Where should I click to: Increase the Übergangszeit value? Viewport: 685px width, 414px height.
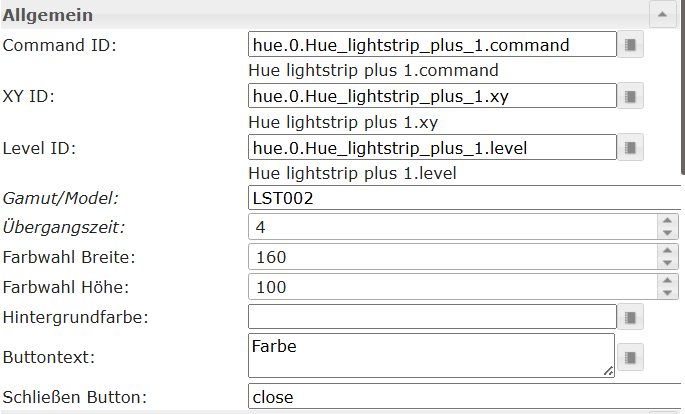click(668, 221)
